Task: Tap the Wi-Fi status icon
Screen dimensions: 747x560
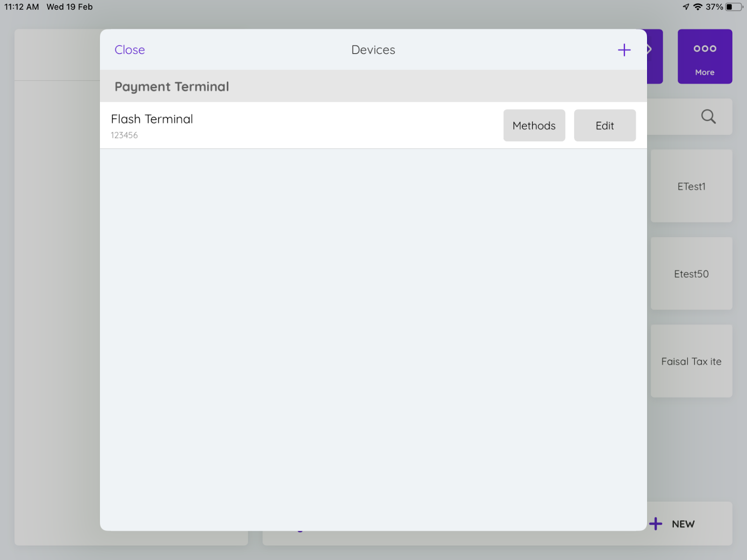Action: point(698,7)
